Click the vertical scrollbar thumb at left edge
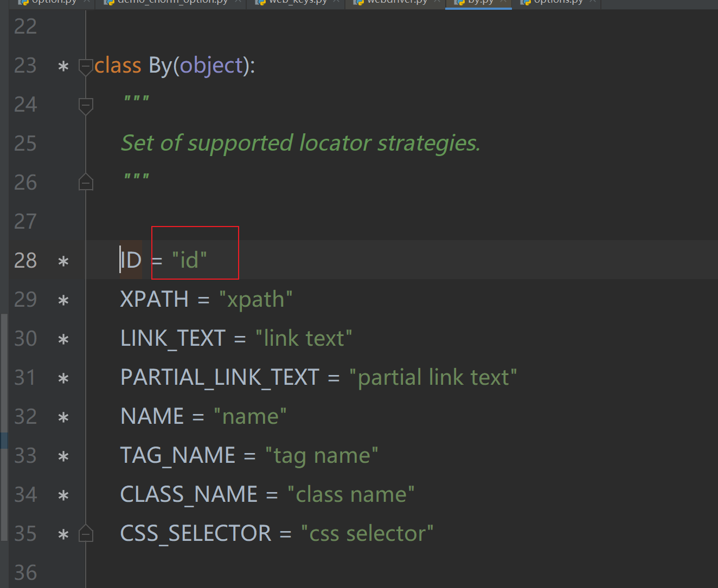 pyautogui.click(x=4, y=427)
